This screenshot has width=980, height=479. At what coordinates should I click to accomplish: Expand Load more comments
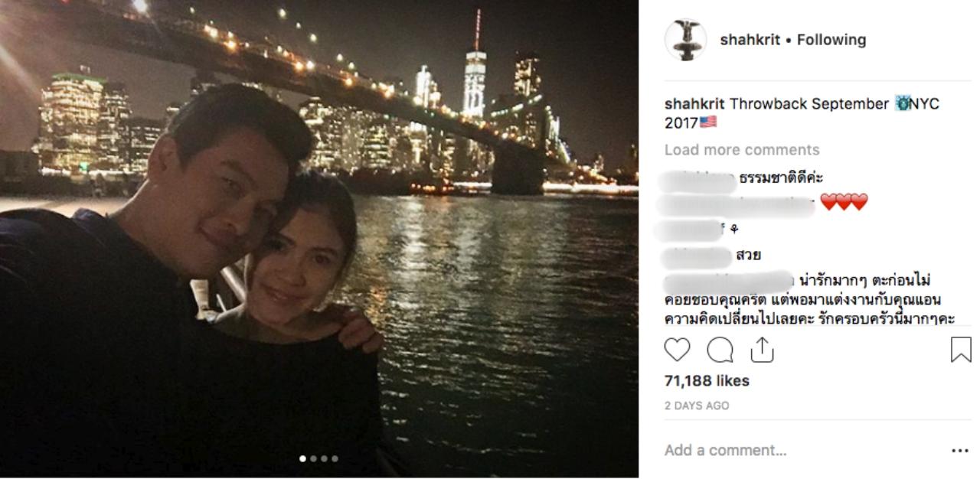pos(742,150)
